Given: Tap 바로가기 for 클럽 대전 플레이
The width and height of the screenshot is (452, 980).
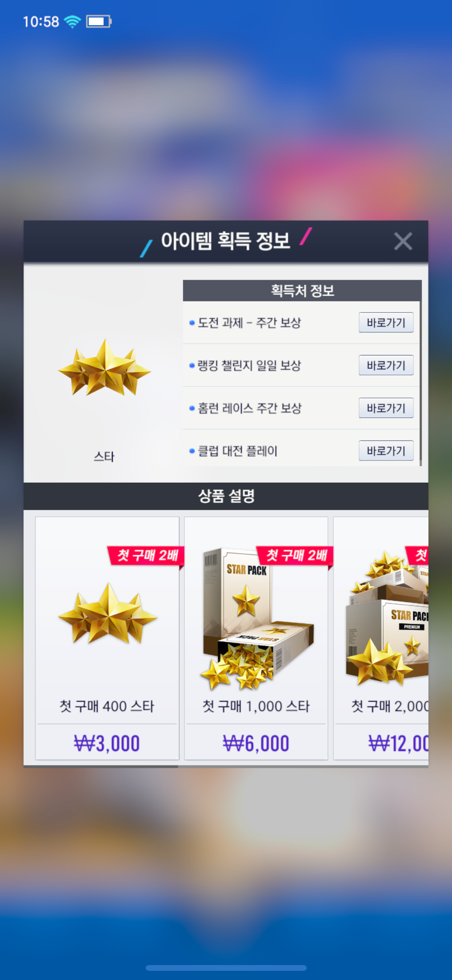Looking at the screenshot, I should tap(386, 451).
